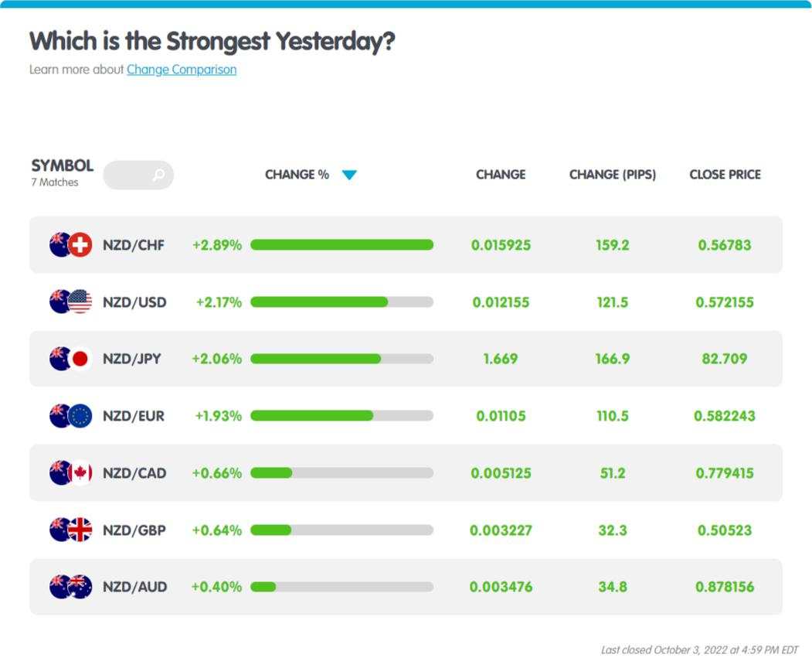Click the NZD/EUR flag pair icon

click(x=71, y=416)
